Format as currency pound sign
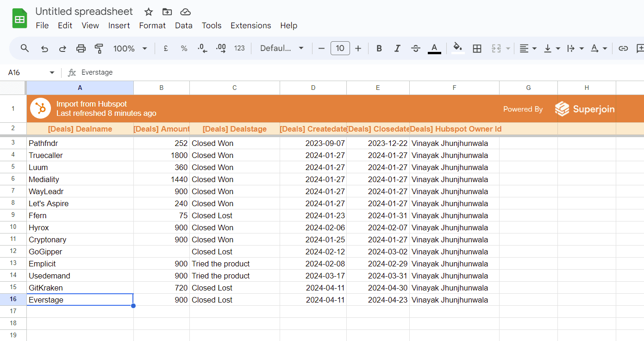Screen dimensions: 644x341 pyautogui.click(x=166, y=48)
